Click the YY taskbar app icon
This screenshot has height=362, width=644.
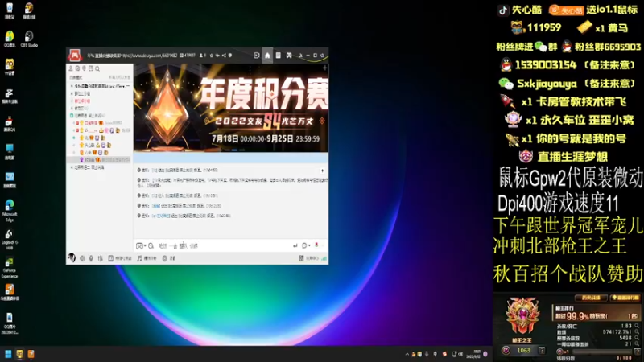pyautogui.click(x=19, y=354)
